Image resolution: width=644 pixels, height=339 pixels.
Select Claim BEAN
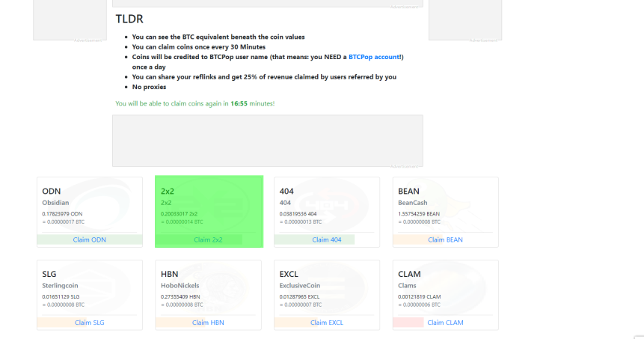(445, 239)
